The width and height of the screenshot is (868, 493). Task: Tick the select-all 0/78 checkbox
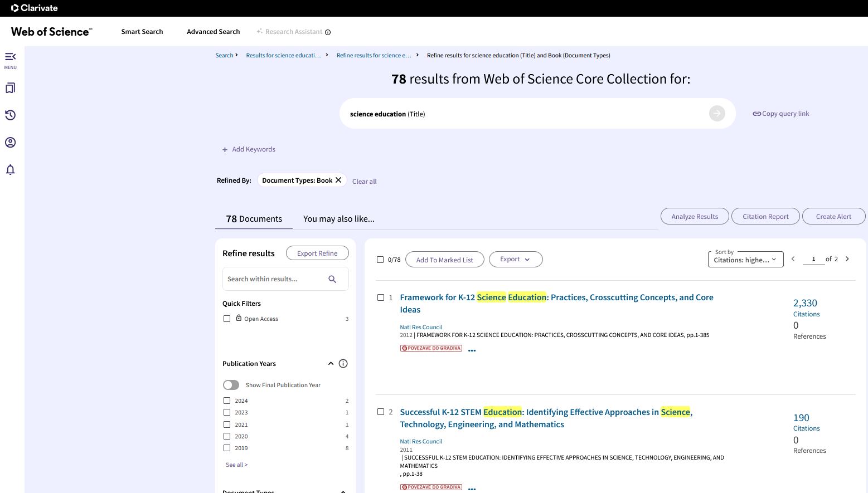tap(380, 260)
